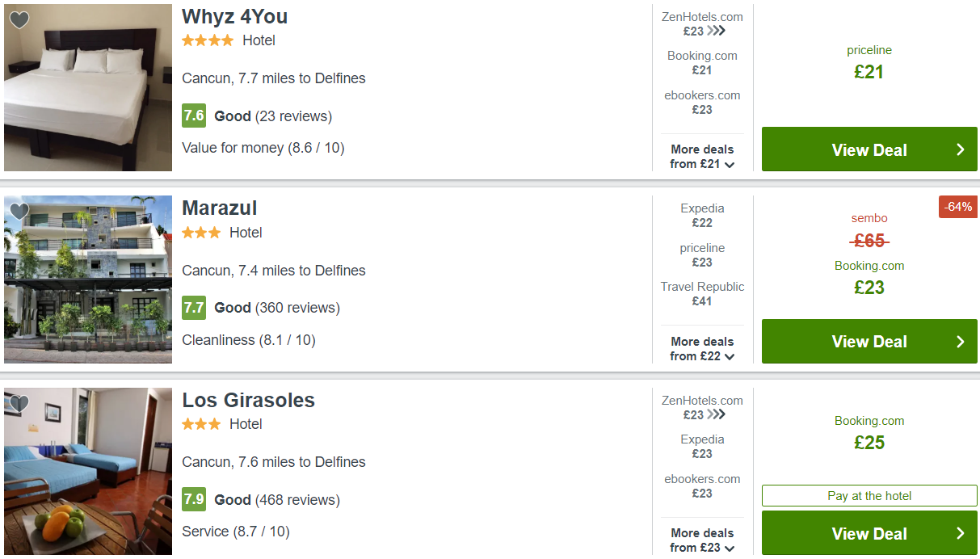Expand More deals from £23 for Los Girasoles
Viewport: 980px width, 559px height.
coord(702,540)
